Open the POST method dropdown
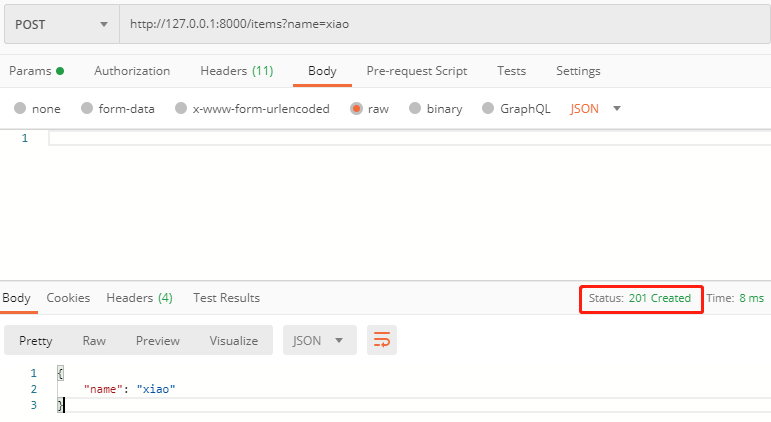 click(x=61, y=23)
